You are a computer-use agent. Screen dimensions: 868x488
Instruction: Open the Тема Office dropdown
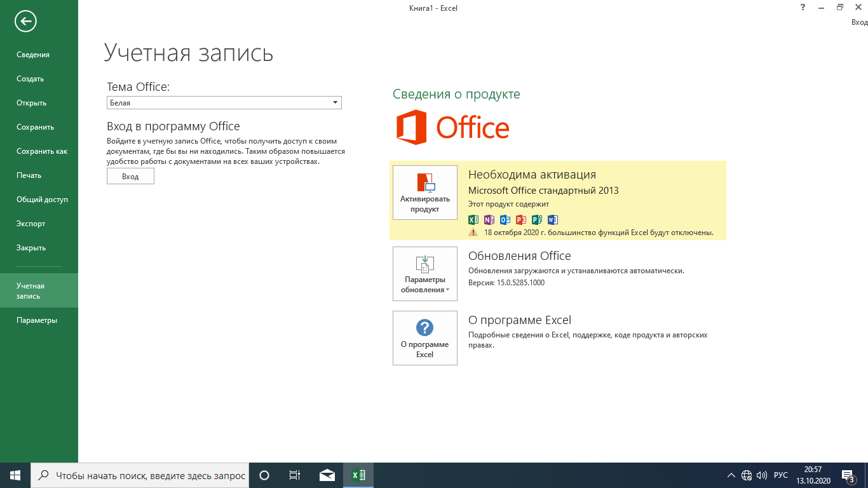click(x=224, y=103)
